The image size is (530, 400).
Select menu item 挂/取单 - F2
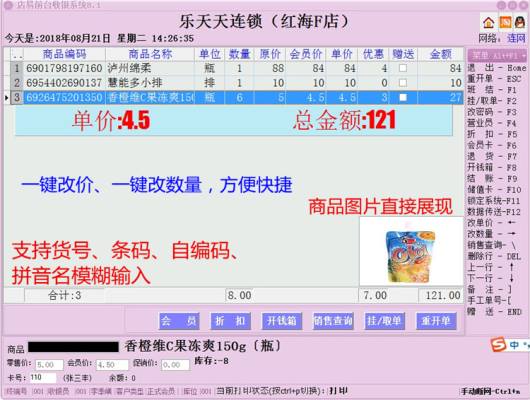pyautogui.click(x=492, y=101)
